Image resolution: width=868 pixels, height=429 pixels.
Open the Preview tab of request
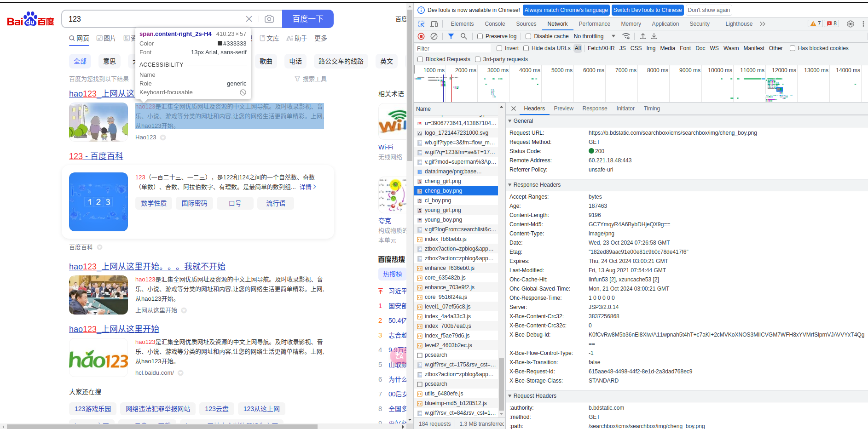point(563,109)
